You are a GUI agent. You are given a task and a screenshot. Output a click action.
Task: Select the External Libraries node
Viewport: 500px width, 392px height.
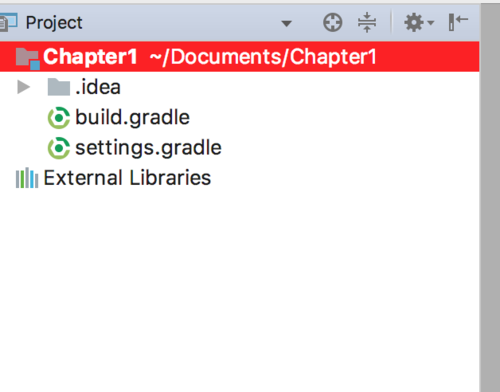[x=127, y=178]
